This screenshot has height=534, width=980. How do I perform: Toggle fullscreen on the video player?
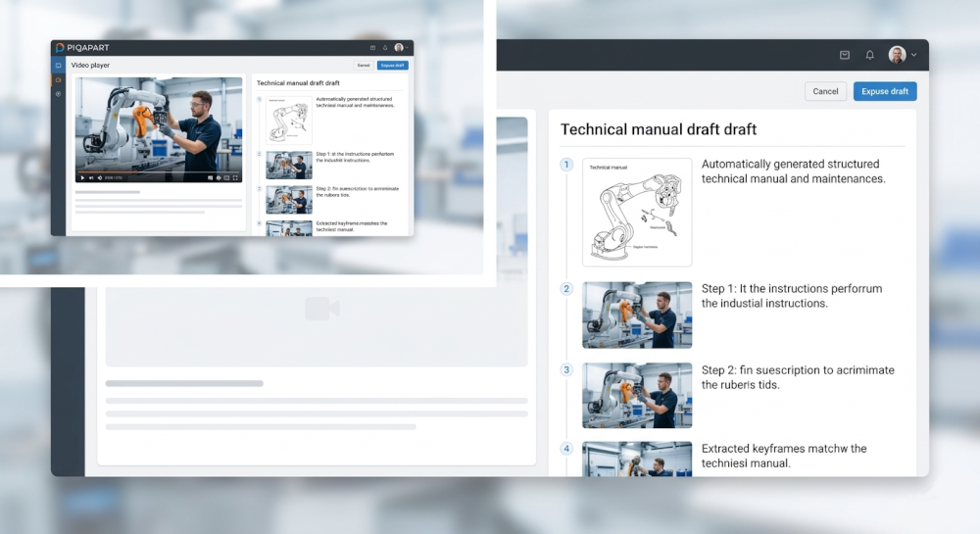coord(236,177)
